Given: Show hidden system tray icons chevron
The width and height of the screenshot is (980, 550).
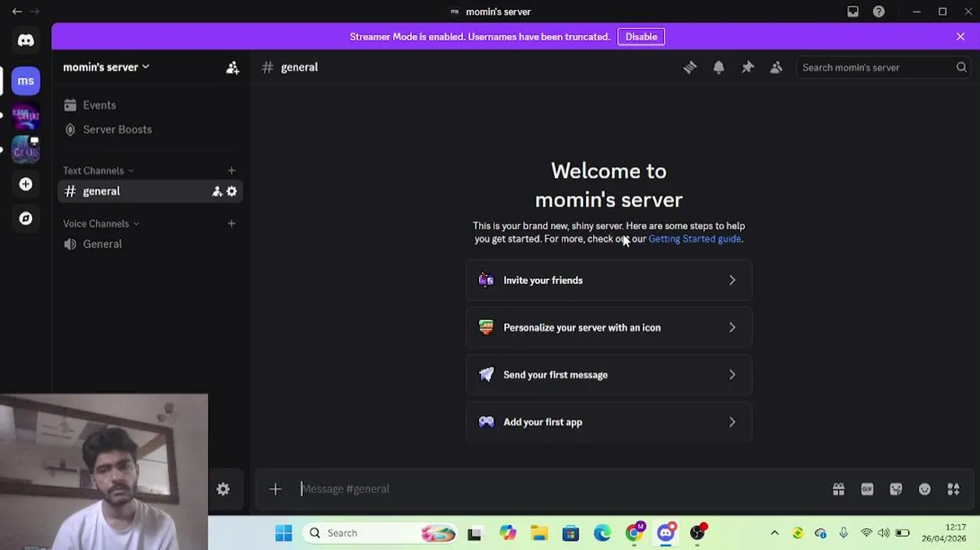Looking at the screenshot, I should pyautogui.click(x=775, y=533).
